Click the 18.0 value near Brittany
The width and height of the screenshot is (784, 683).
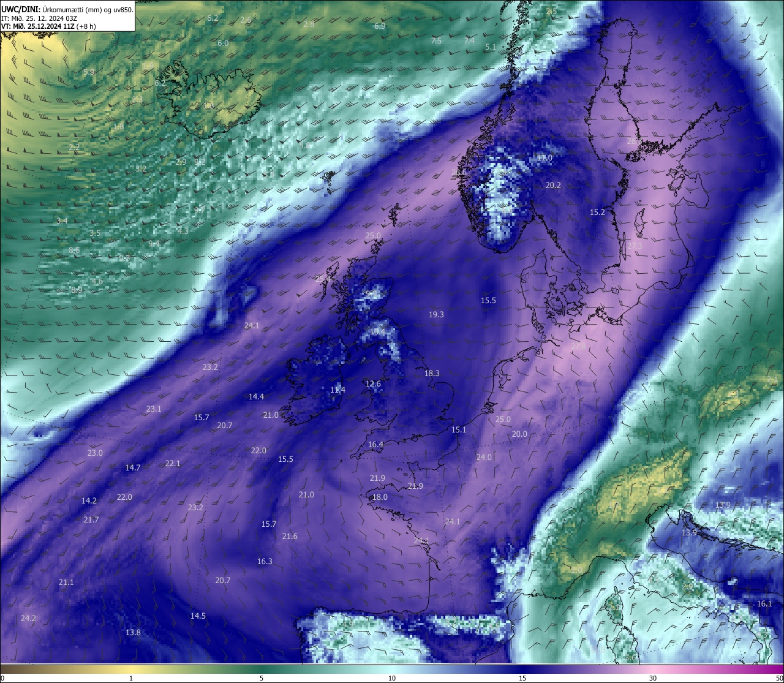coord(380,497)
